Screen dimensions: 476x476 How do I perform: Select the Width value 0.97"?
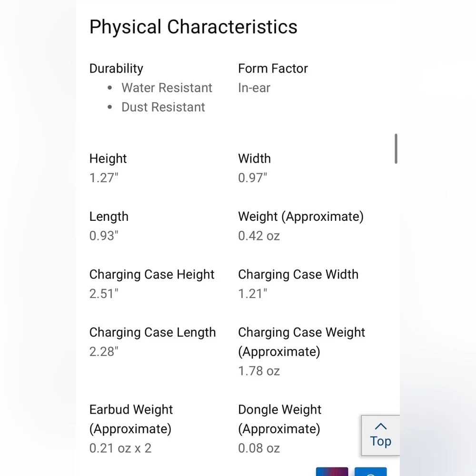253,178
